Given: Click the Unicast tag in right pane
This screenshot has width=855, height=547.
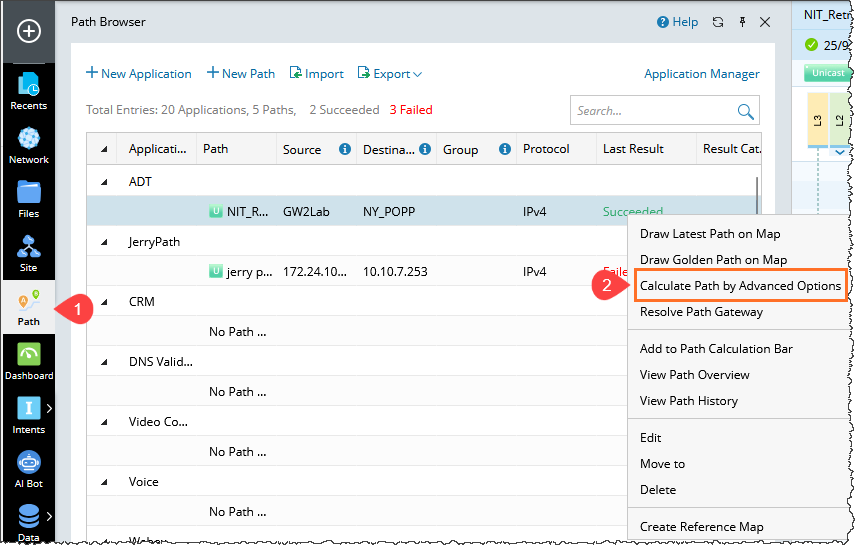Looking at the screenshot, I should pos(827,73).
